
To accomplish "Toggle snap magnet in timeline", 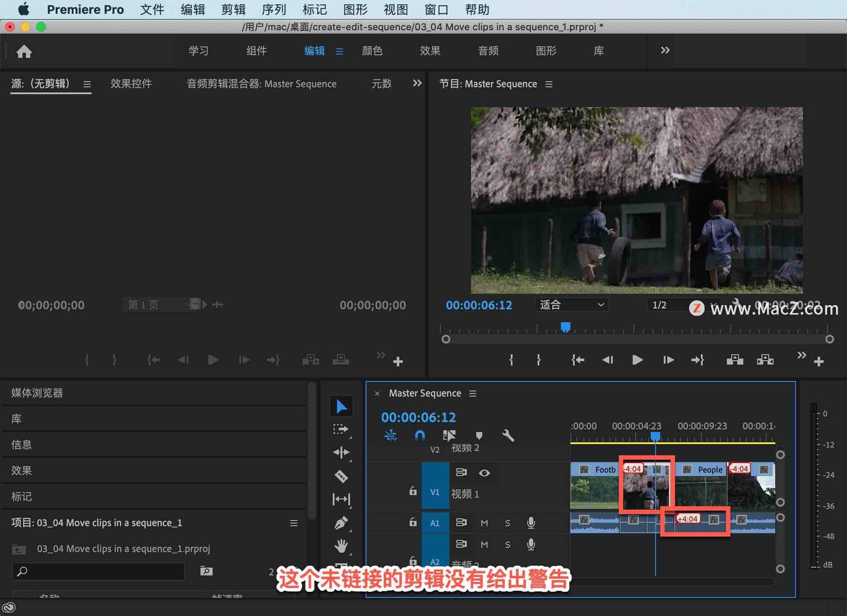I will pos(420,436).
